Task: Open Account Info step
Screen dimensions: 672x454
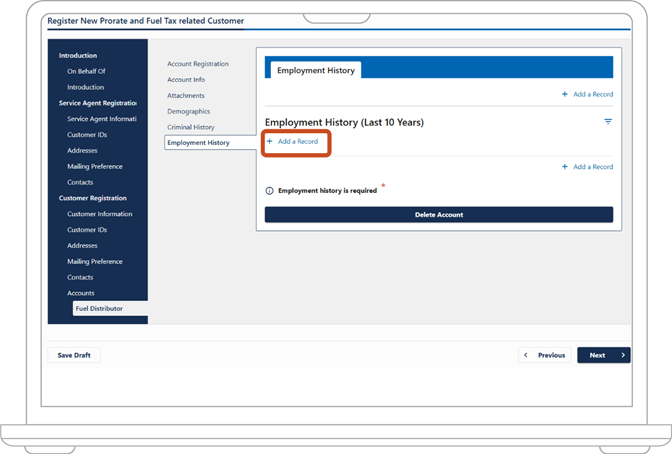Action: [186, 80]
